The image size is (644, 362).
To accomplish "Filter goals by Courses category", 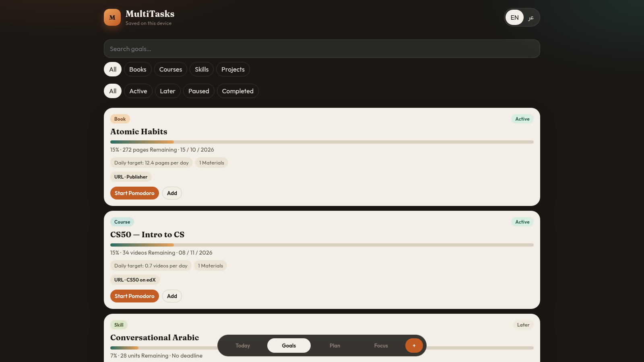I will (171, 69).
